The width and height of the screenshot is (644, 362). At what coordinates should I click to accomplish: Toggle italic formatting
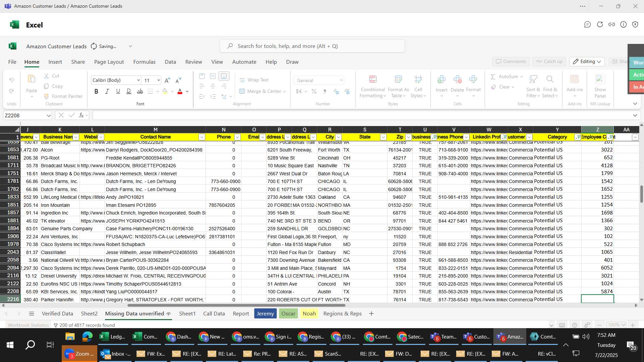pyautogui.click(x=107, y=91)
